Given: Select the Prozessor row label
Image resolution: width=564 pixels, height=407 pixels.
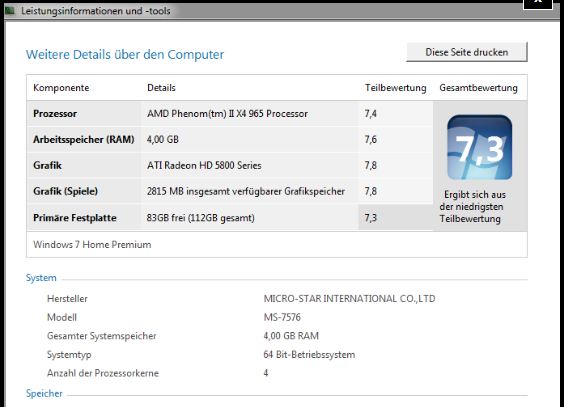Looking at the screenshot, I should (x=55, y=114).
